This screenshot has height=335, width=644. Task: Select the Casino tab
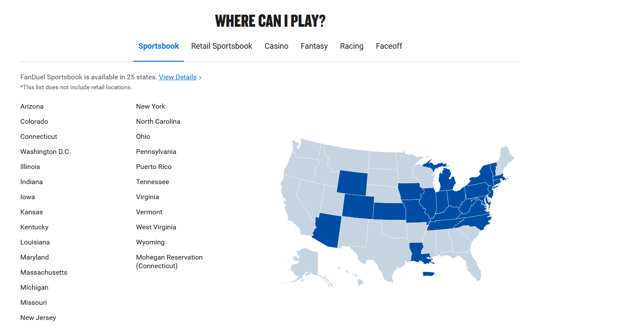point(276,46)
